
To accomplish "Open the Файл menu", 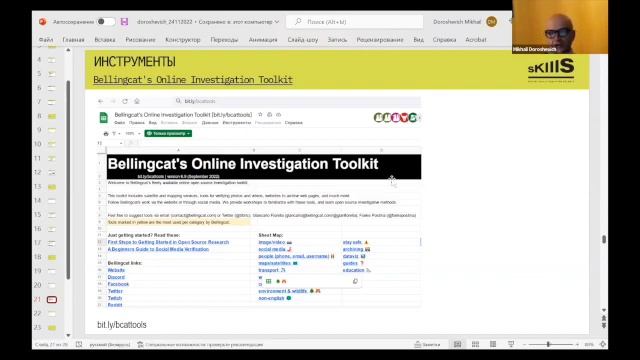I will (x=46, y=40).
